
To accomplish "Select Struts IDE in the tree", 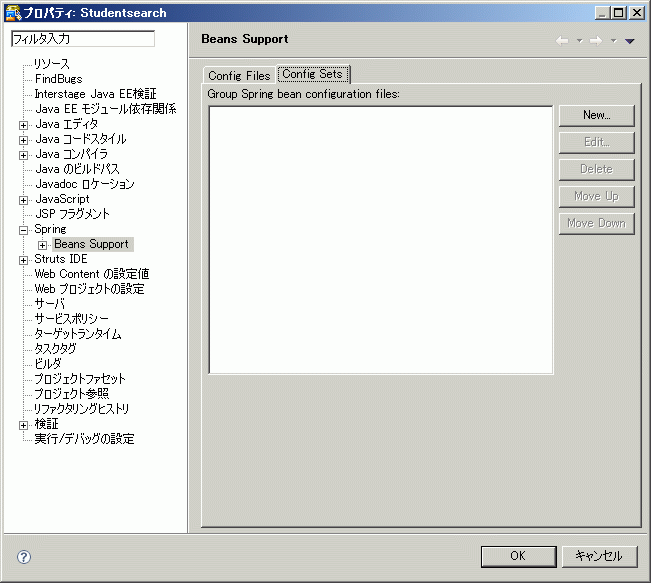I will click(61, 259).
